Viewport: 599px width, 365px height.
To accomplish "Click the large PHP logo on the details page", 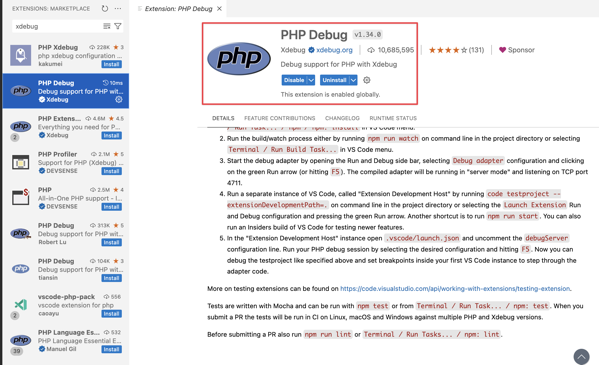I will point(239,58).
